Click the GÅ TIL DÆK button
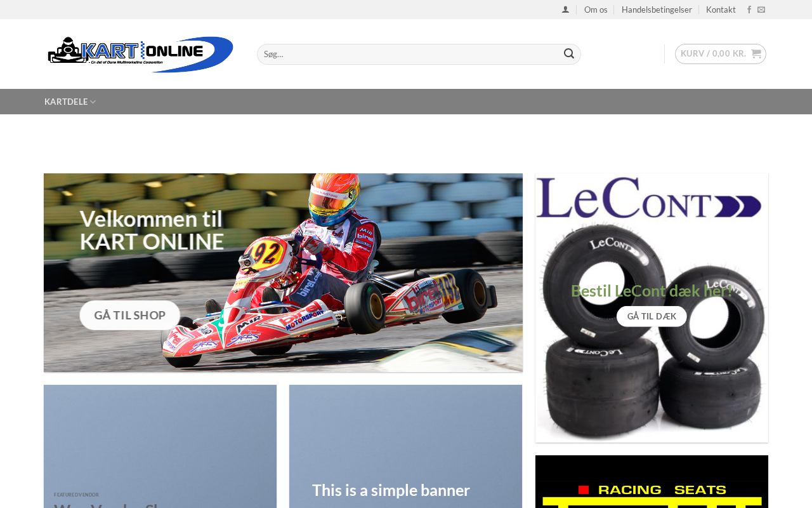 652,316
